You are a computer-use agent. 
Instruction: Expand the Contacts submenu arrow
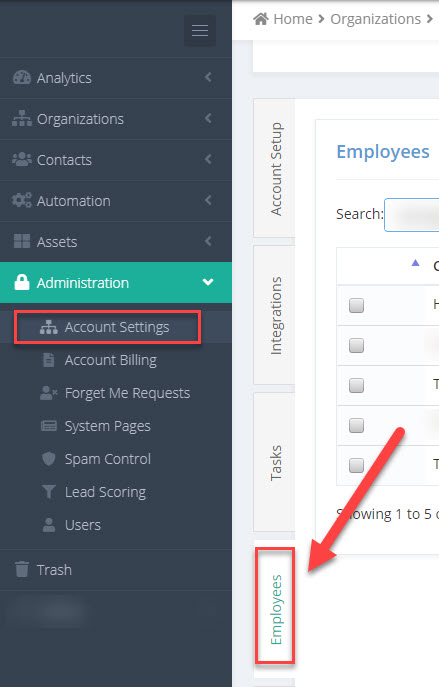click(x=208, y=159)
